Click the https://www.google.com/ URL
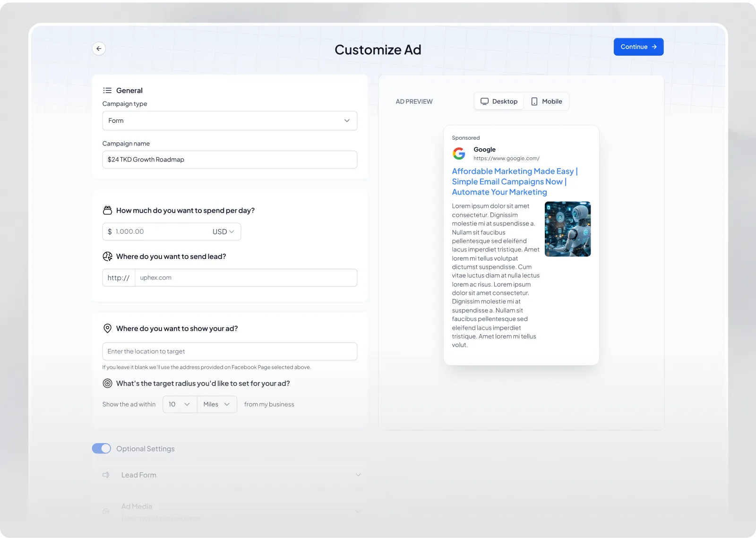The height and width of the screenshot is (538, 756). pyautogui.click(x=506, y=159)
